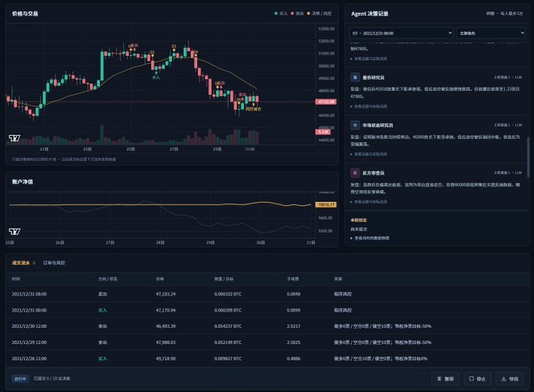Click the red current price label on the axis
The height and width of the screenshot is (392, 534).
[x=326, y=101]
